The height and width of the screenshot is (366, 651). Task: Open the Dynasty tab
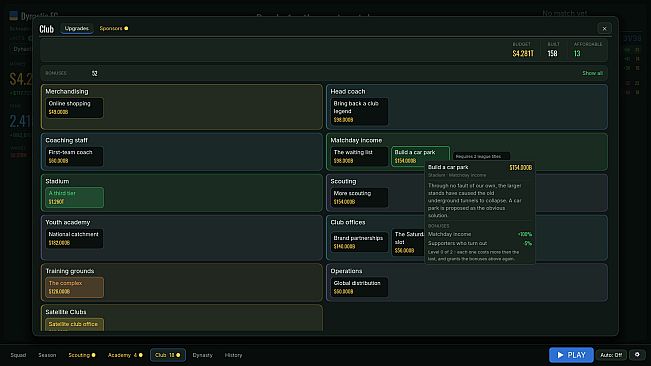coord(203,355)
